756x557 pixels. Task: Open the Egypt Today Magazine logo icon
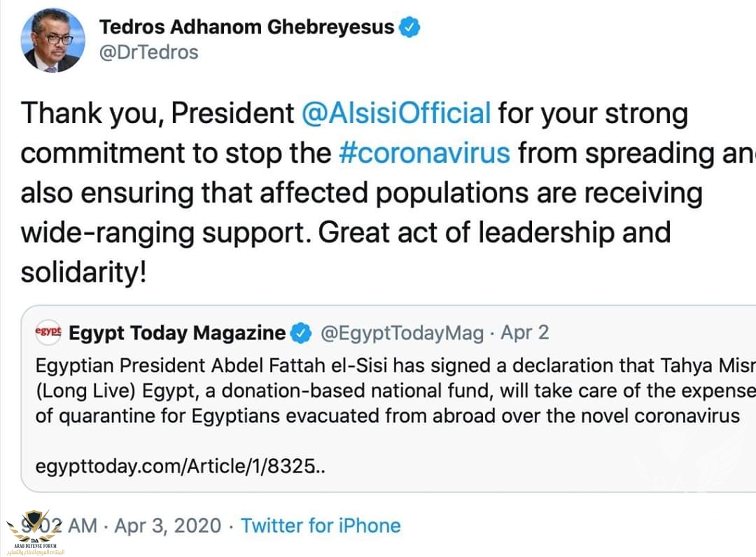tap(48, 333)
